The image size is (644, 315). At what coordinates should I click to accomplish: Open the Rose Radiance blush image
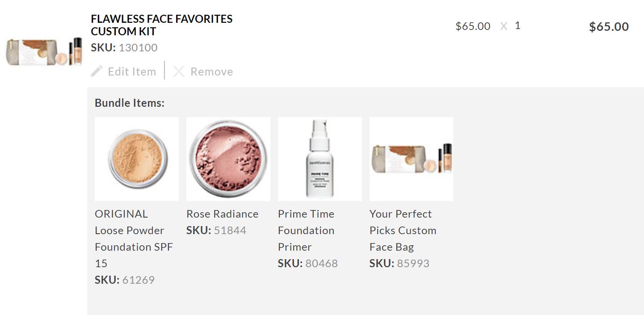[228, 159]
